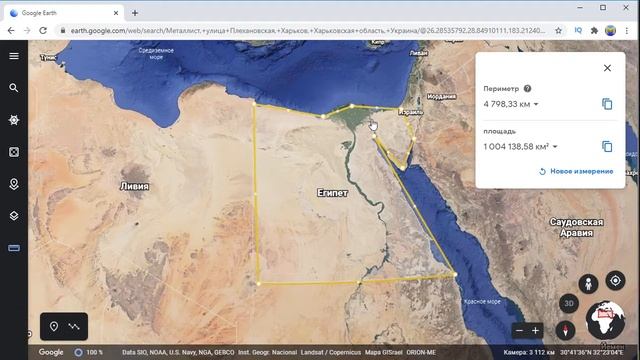Reset compass to north
This screenshot has width=640, height=360.
point(565,330)
